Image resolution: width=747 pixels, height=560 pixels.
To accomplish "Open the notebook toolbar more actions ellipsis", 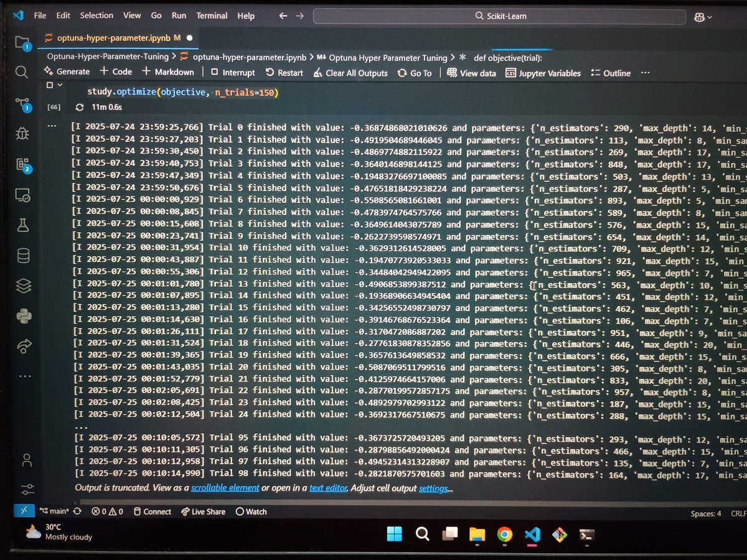I will pyautogui.click(x=645, y=73).
